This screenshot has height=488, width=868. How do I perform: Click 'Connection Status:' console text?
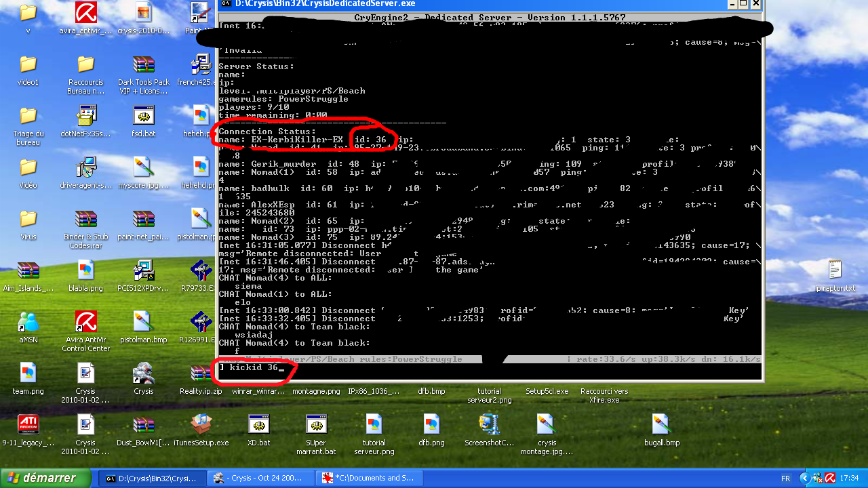click(267, 131)
